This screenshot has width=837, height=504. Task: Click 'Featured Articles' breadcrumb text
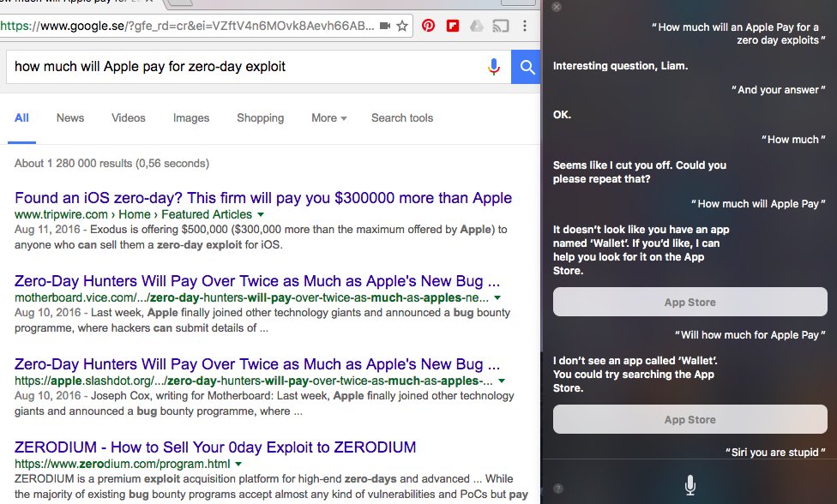[x=207, y=214]
